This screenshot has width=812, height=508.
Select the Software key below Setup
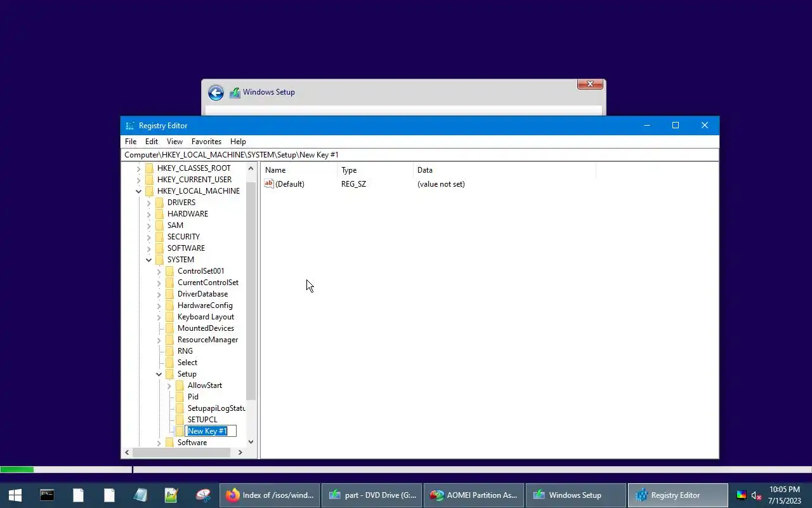[192, 443]
